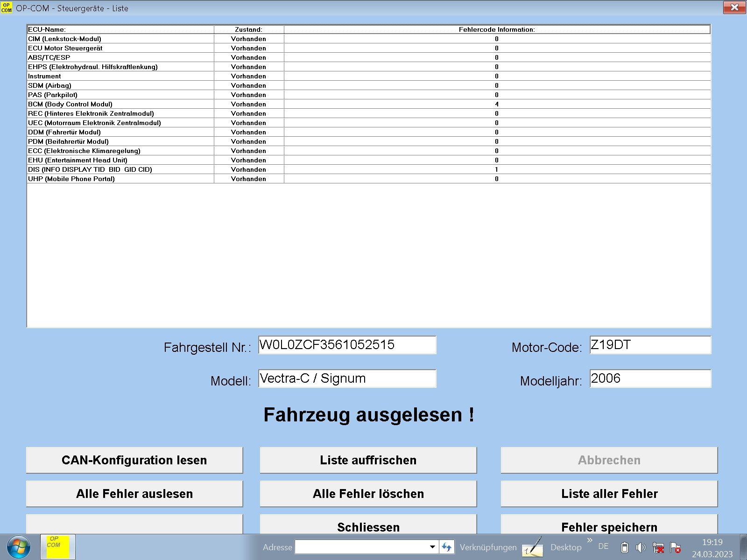
Task: Open the Action Center flag icon
Action: click(x=675, y=547)
